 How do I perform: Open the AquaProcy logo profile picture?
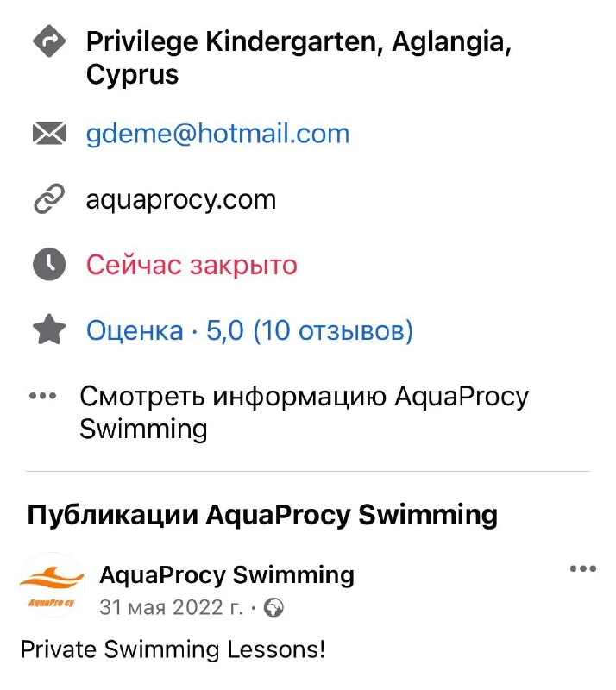(x=52, y=585)
